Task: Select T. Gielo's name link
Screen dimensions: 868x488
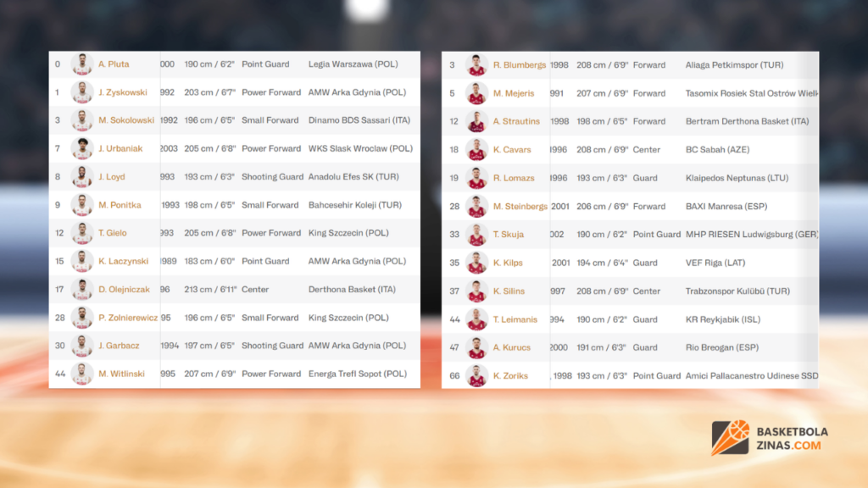Action: 114,233
